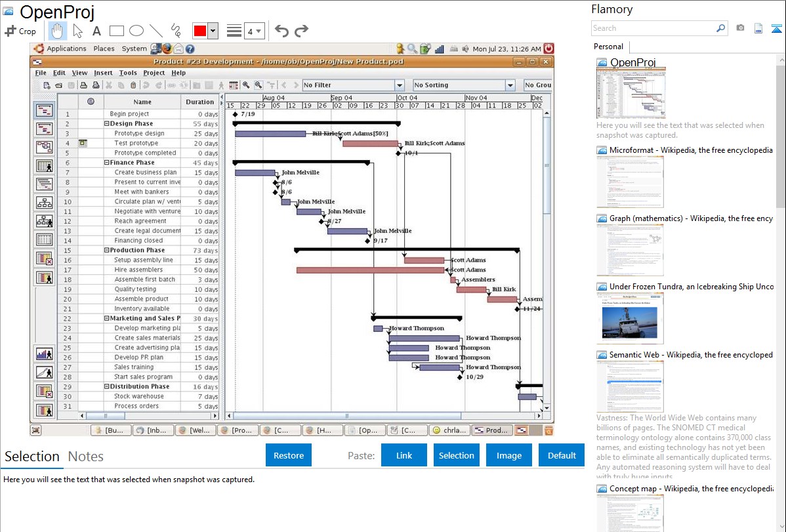Pick the rectangle drawing tool
The height and width of the screenshot is (532, 786).
[x=116, y=31]
